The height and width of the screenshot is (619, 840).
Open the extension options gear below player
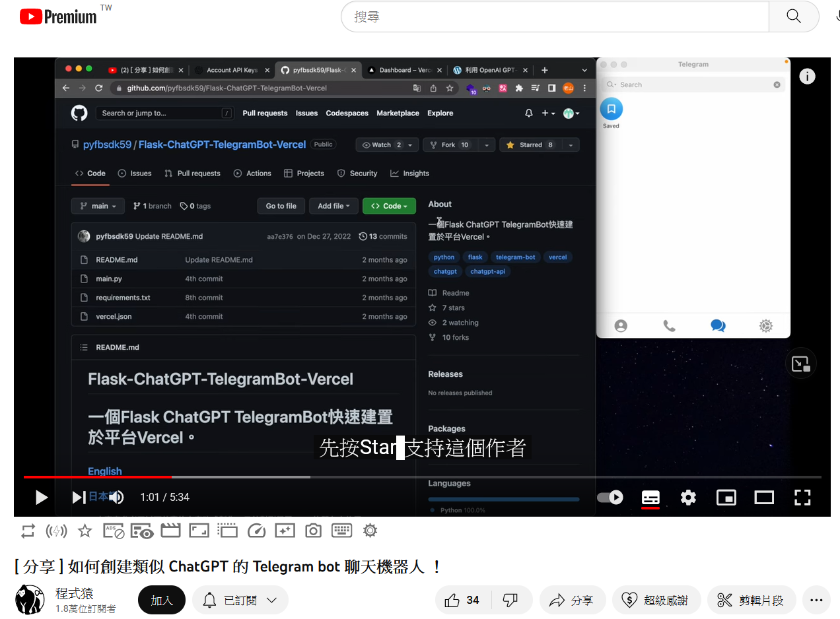(370, 531)
